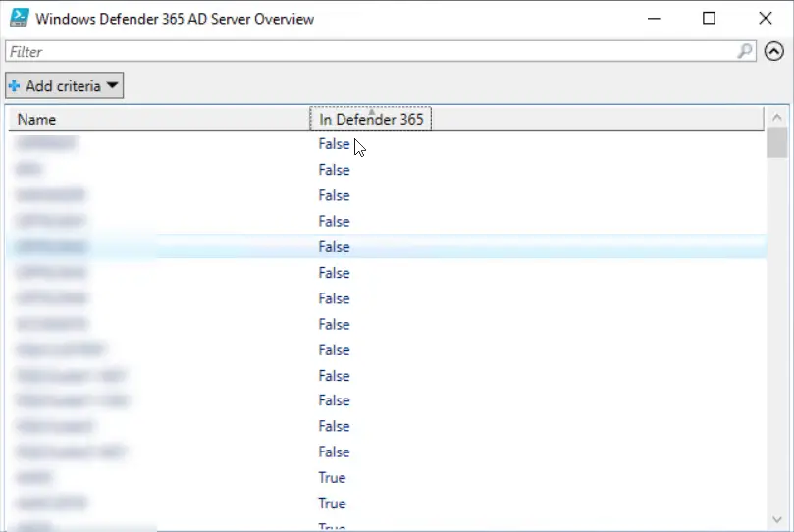The height and width of the screenshot is (532, 794).
Task: Click the PowerShell icon in the title bar
Action: (x=20, y=18)
